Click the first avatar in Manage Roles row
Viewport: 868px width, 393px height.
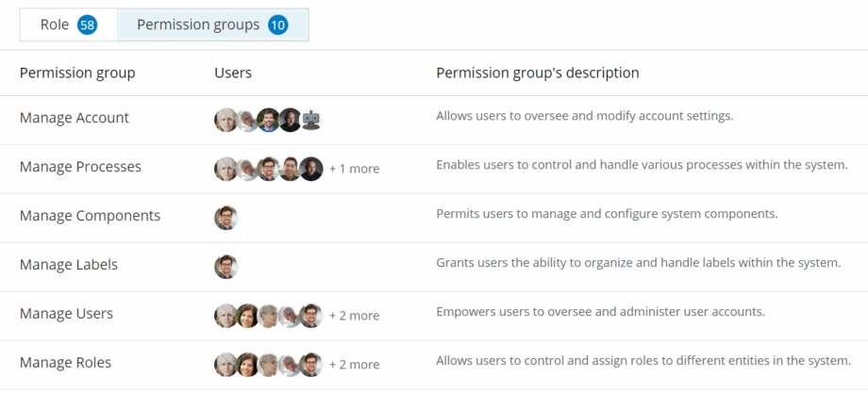[225, 365]
